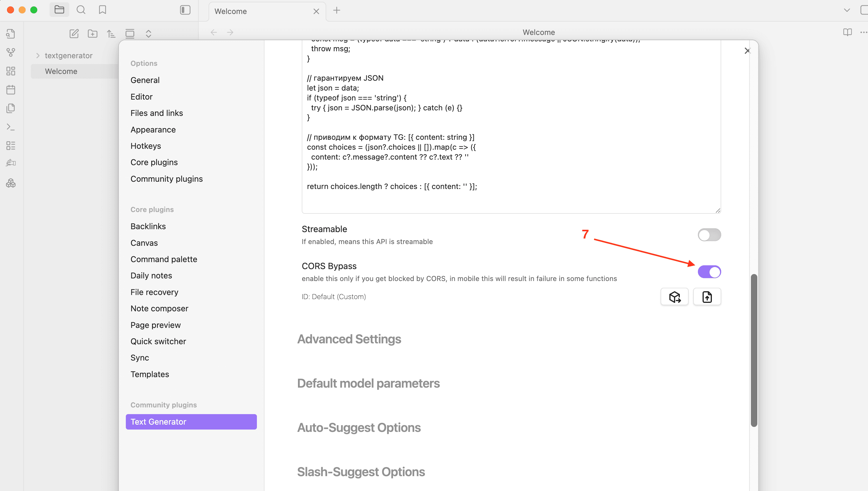Expand the textgenerator folder
The width and height of the screenshot is (868, 491).
coord(38,56)
